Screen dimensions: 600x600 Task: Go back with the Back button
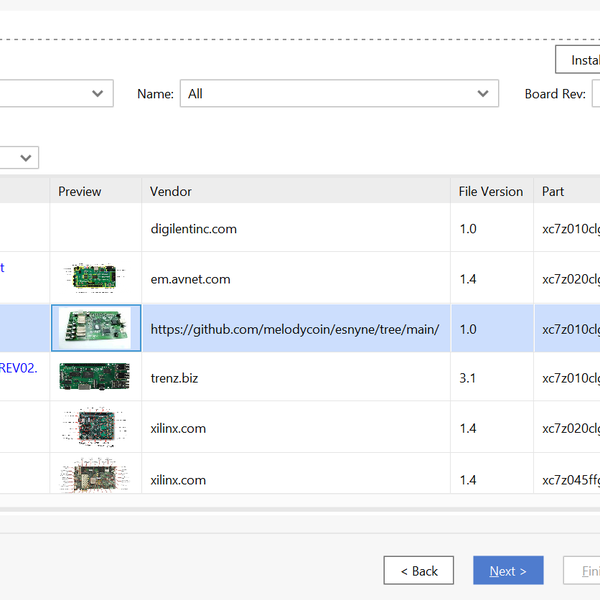pos(418,571)
